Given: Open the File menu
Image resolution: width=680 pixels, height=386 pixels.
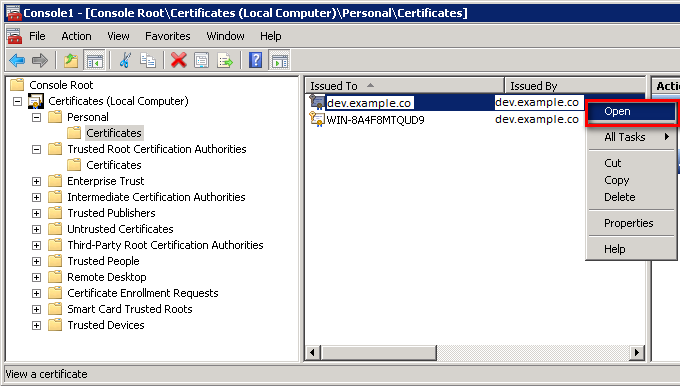Looking at the screenshot, I should pos(37,36).
